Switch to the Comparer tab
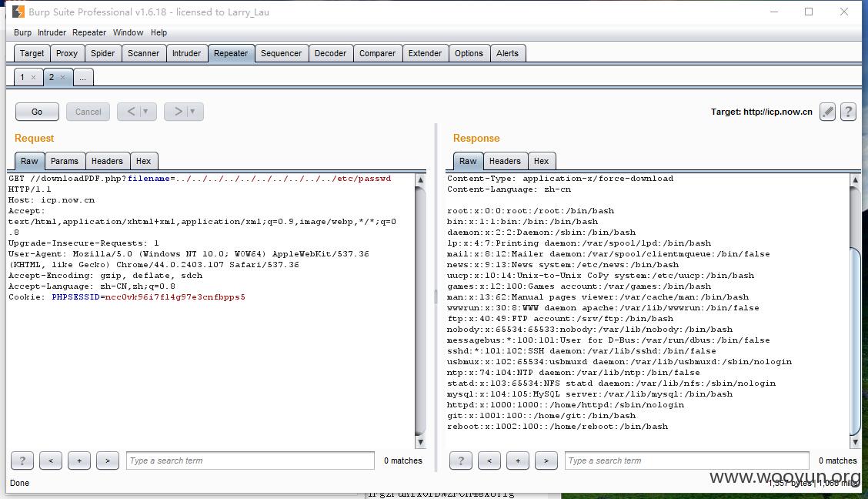Viewport: 868px width, 499px height. click(x=378, y=53)
